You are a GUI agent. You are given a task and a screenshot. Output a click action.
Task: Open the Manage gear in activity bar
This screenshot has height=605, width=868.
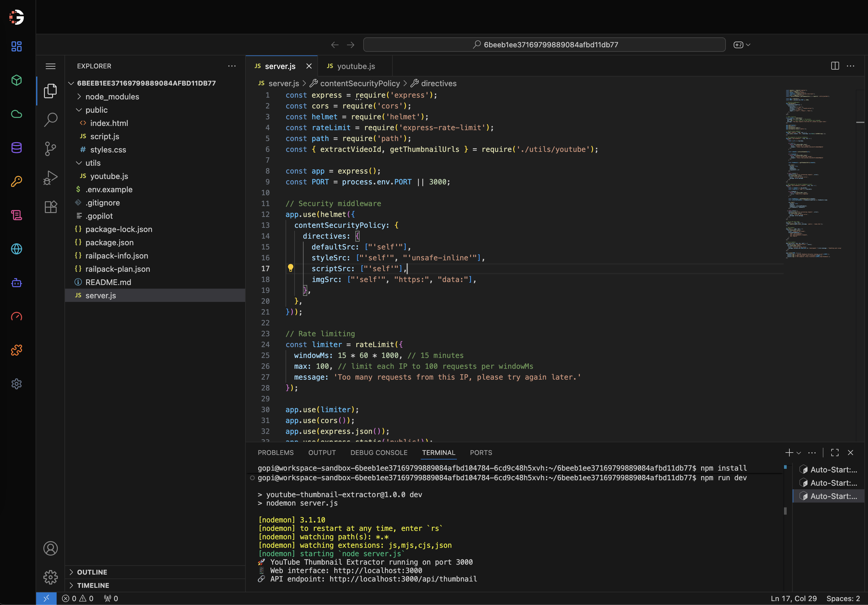point(50,577)
